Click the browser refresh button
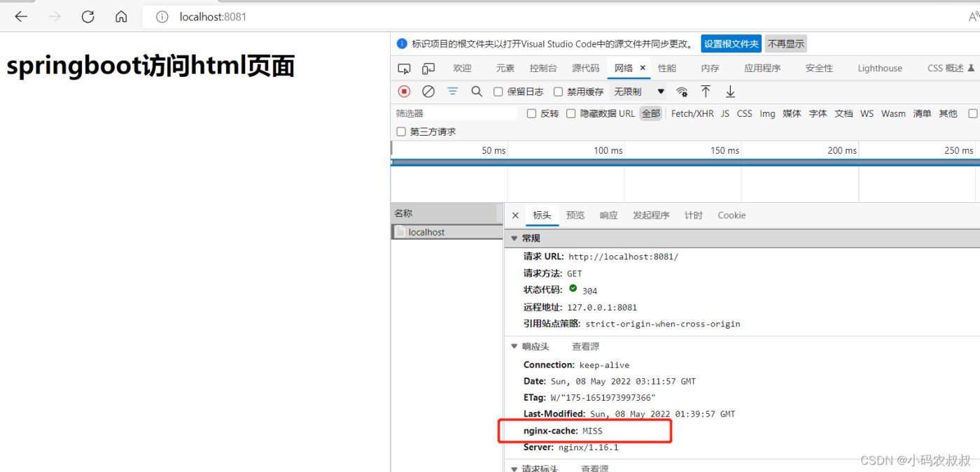This screenshot has height=472, width=980. (x=87, y=17)
